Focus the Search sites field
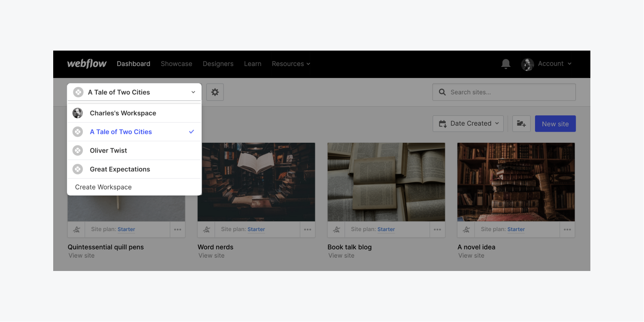This screenshot has width=644, height=322. click(504, 92)
